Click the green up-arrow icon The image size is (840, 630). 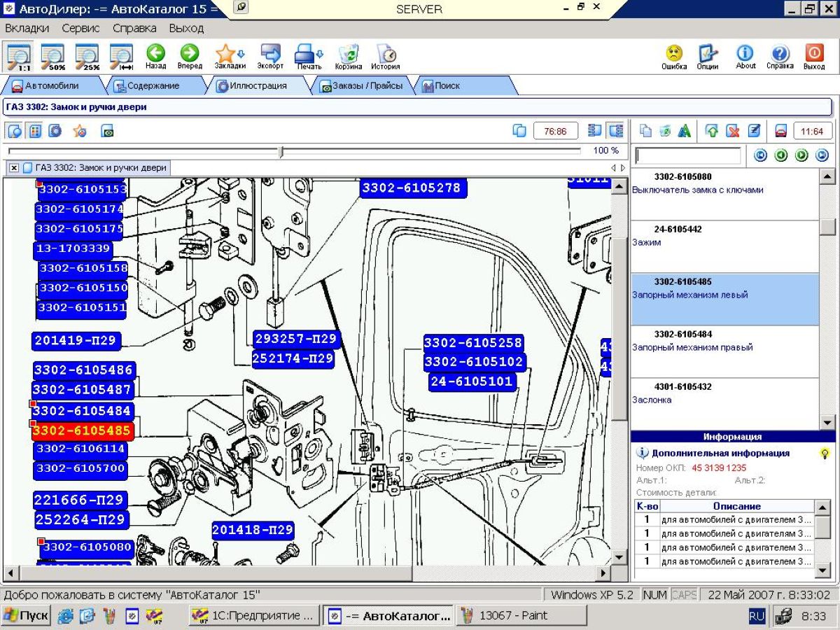[x=712, y=131]
